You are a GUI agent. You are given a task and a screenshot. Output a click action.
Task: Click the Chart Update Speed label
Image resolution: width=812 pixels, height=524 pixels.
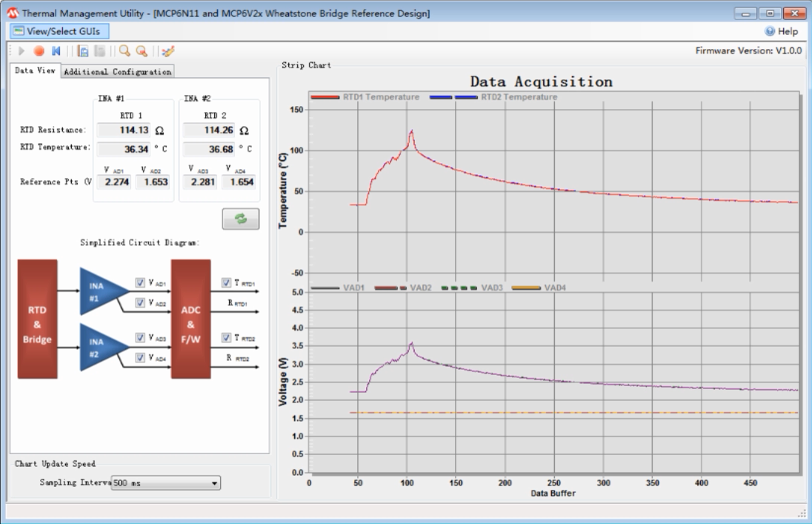point(55,464)
